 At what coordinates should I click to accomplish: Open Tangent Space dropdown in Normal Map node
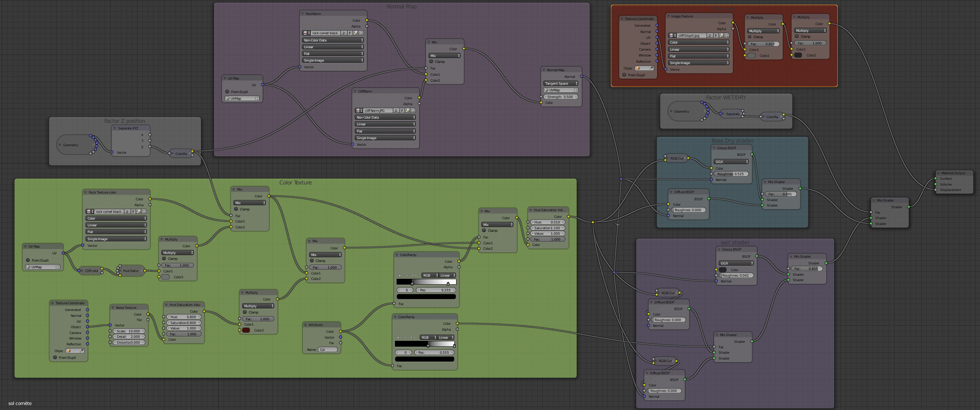click(561, 83)
